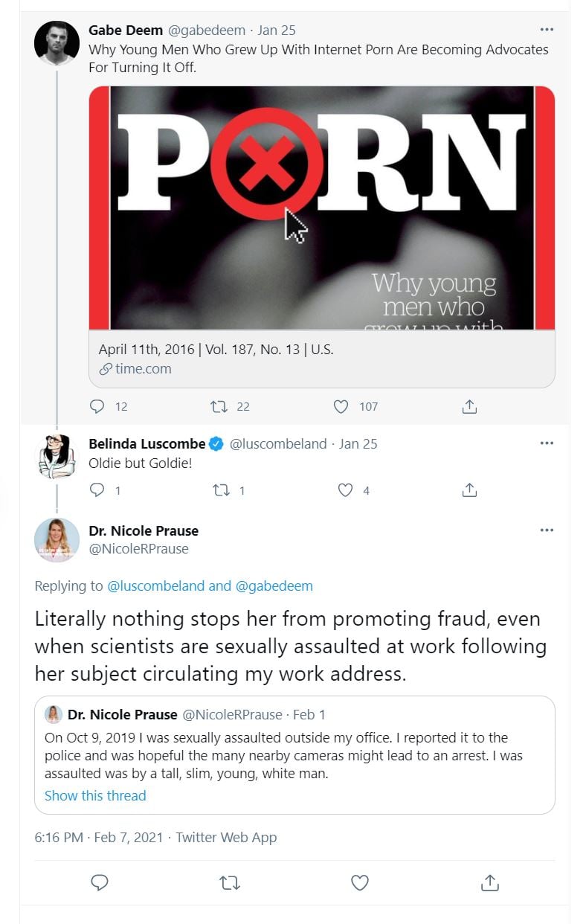The image size is (586, 924).
Task: Click 'Show this thread' link
Action: click(95, 795)
